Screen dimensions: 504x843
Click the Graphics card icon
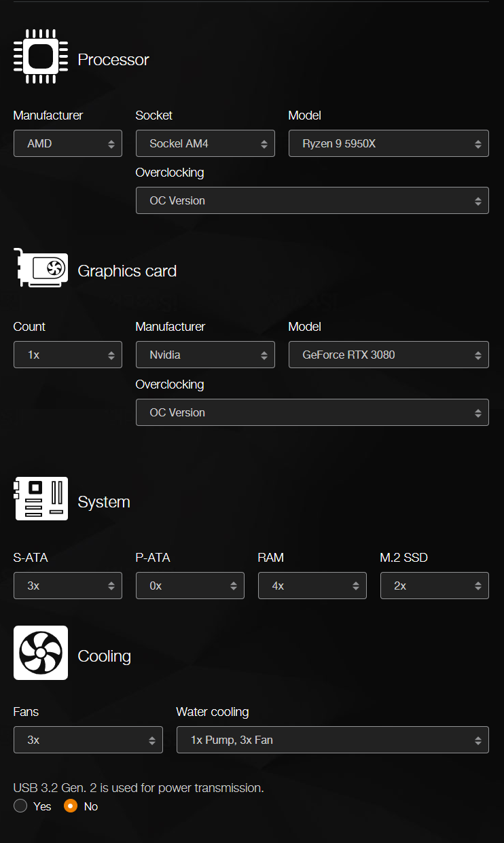click(x=40, y=269)
